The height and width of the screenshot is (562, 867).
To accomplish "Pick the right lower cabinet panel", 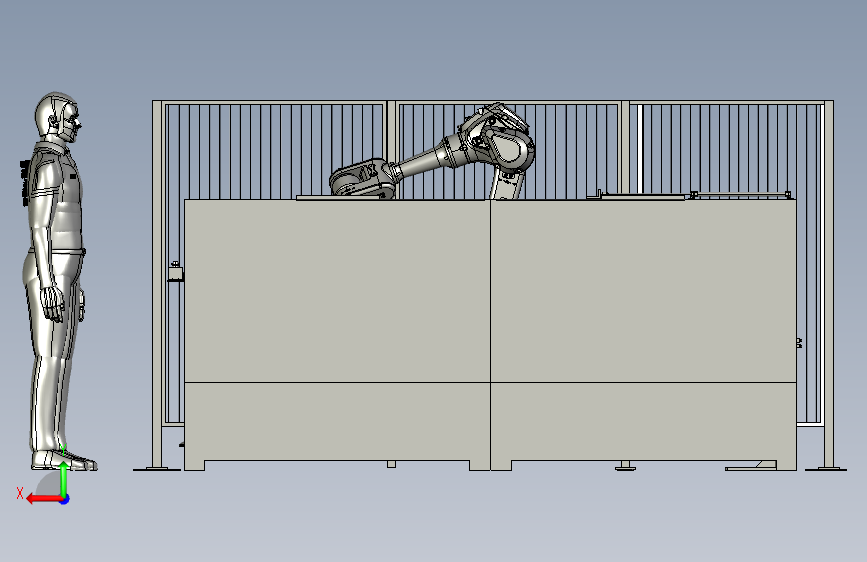I will click(x=643, y=426).
